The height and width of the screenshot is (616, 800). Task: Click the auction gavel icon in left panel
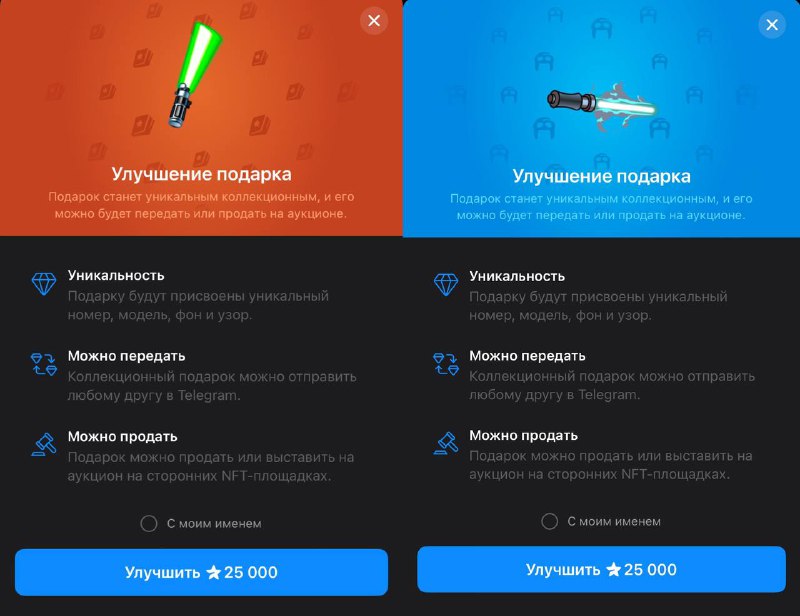pyautogui.click(x=44, y=445)
